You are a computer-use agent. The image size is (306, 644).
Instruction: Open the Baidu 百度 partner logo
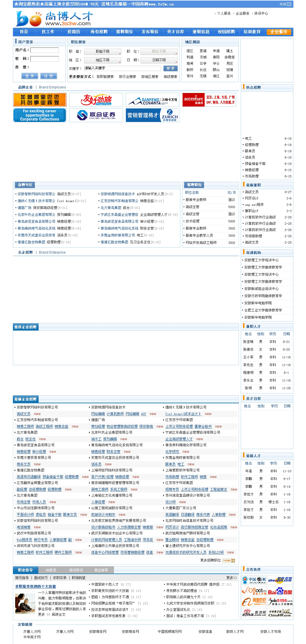[280, 590]
